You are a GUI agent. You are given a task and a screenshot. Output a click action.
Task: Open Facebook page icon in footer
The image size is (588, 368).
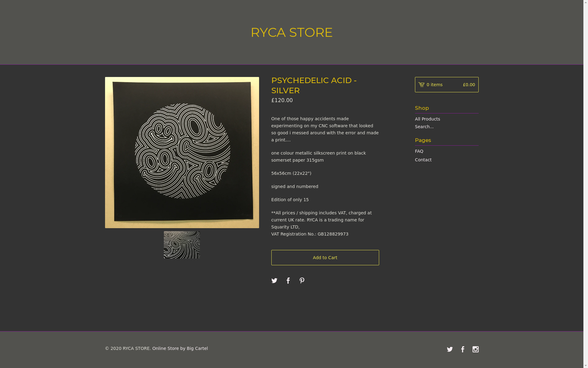(x=463, y=349)
